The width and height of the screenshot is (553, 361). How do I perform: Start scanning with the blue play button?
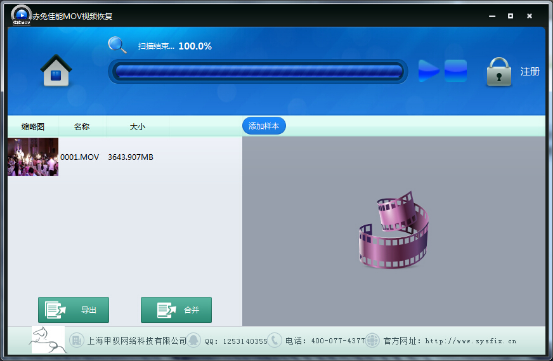coord(429,71)
